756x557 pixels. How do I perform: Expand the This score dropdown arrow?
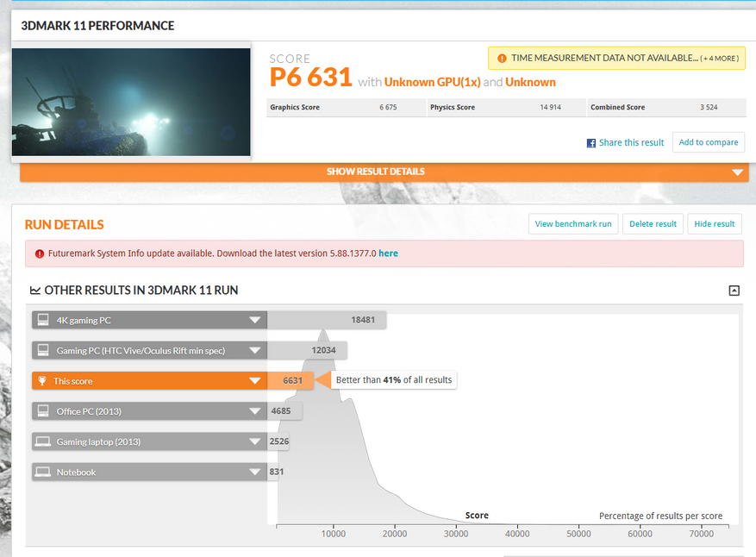pos(255,381)
